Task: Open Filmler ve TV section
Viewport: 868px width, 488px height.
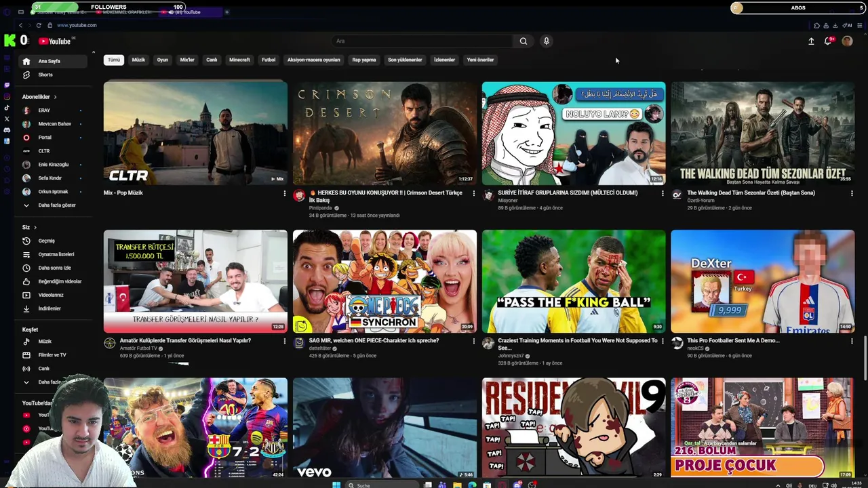Action: tap(54, 355)
